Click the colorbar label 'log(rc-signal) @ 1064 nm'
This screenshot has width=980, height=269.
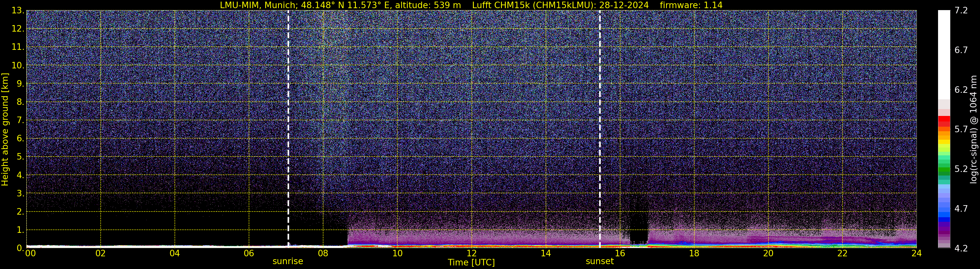[973, 130]
